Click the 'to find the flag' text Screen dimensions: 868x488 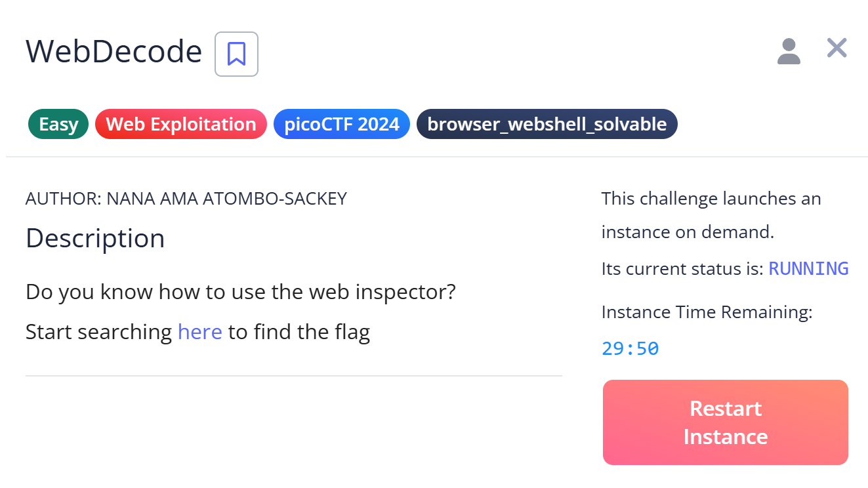(x=299, y=332)
